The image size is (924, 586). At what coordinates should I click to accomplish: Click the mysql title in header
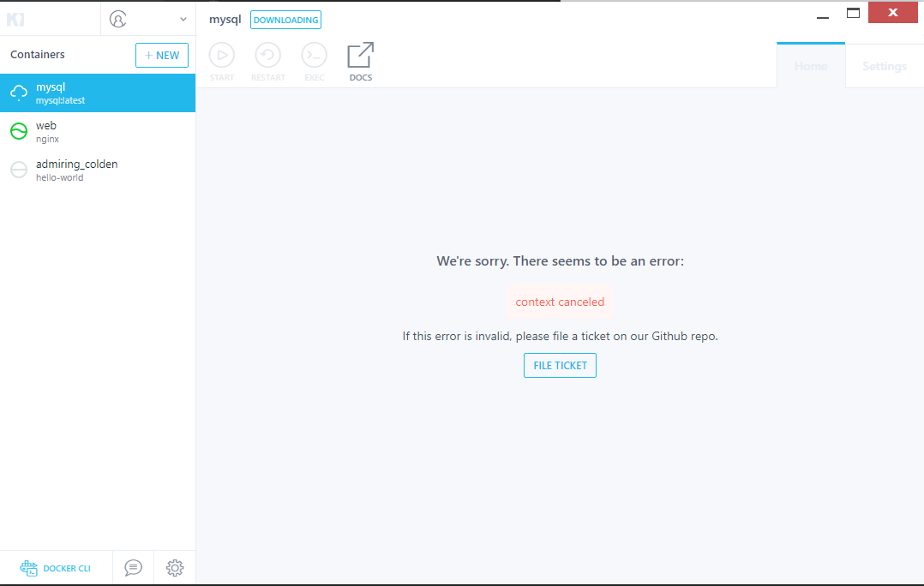pos(225,20)
